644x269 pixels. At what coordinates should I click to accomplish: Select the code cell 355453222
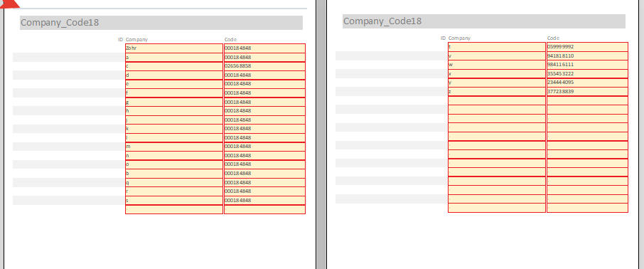587,73
